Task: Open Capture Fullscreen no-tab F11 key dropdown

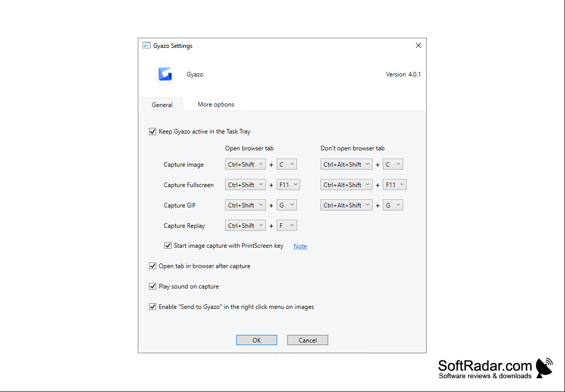Action: (395, 185)
